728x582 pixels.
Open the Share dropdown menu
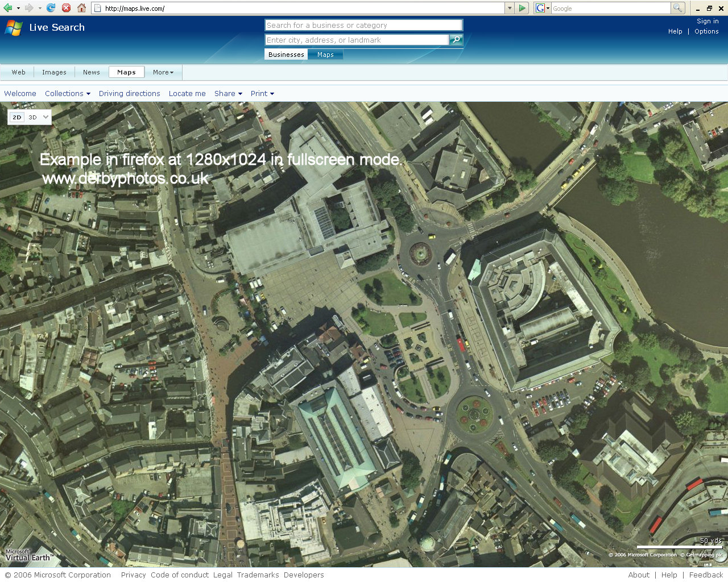(x=227, y=93)
